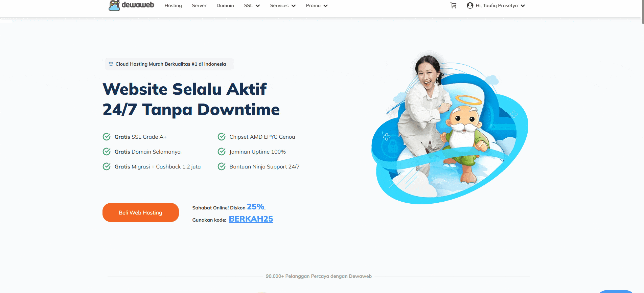Click the checkmark beside Gratis Migrasi + Cashback
This screenshot has width=644, height=293.
[x=107, y=166]
